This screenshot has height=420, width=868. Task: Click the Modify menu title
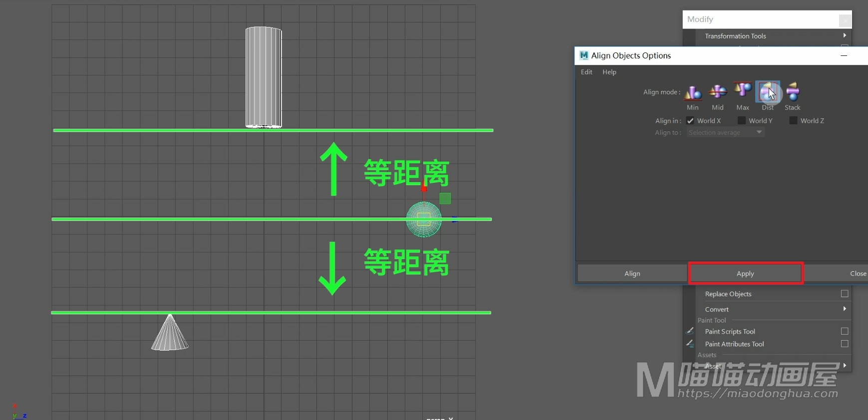pyautogui.click(x=700, y=19)
